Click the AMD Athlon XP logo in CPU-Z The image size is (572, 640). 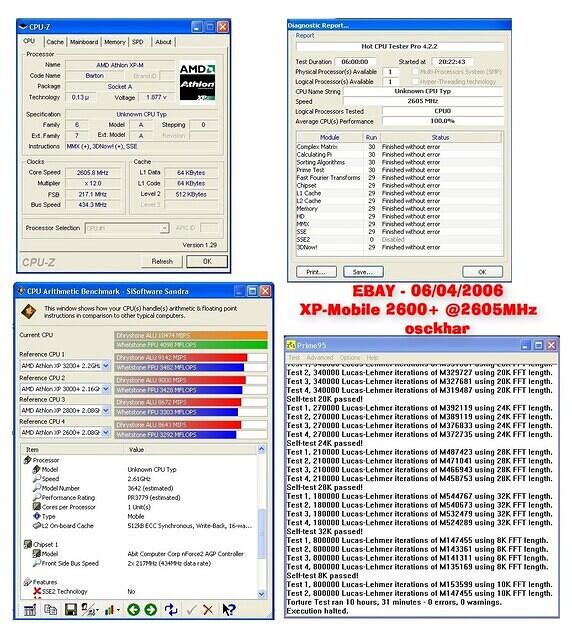(x=197, y=81)
